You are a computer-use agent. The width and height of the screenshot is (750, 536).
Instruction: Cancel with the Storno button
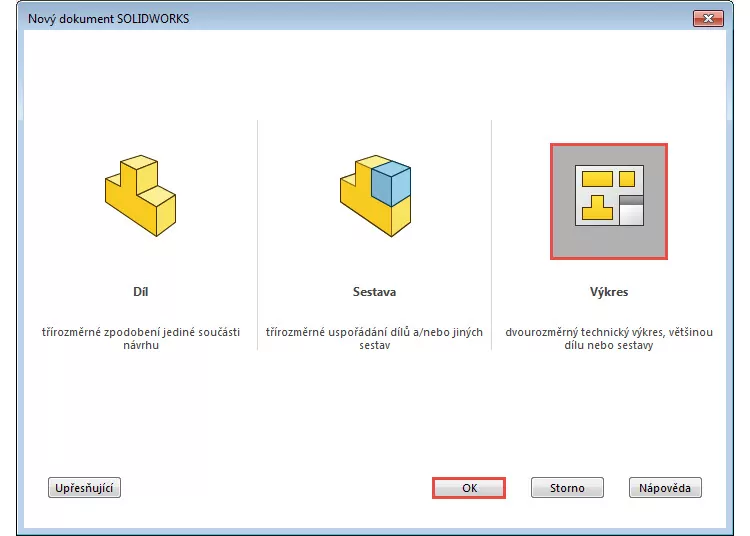[x=567, y=488]
